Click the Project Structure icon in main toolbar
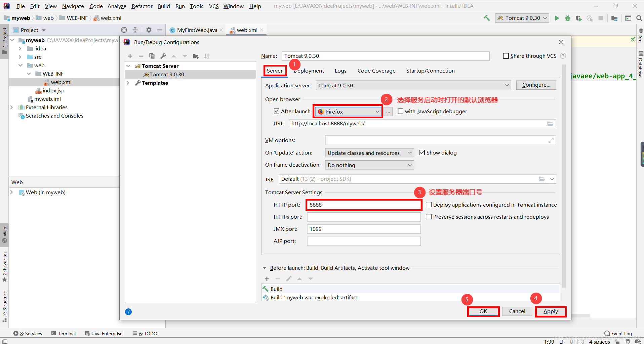The image size is (644, 344). coord(614,18)
